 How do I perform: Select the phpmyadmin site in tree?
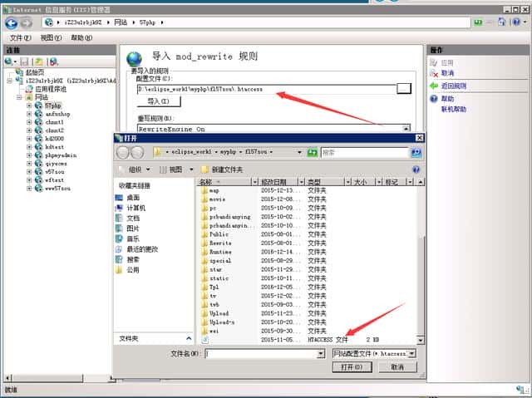click(61, 155)
